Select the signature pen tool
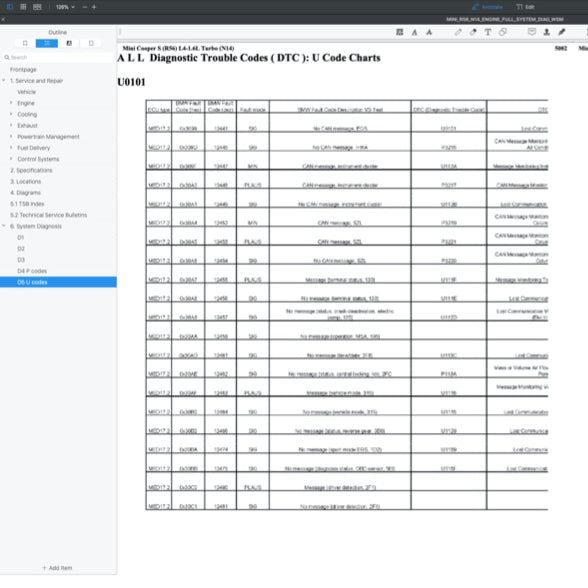The image size is (588, 588). (561, 32)
